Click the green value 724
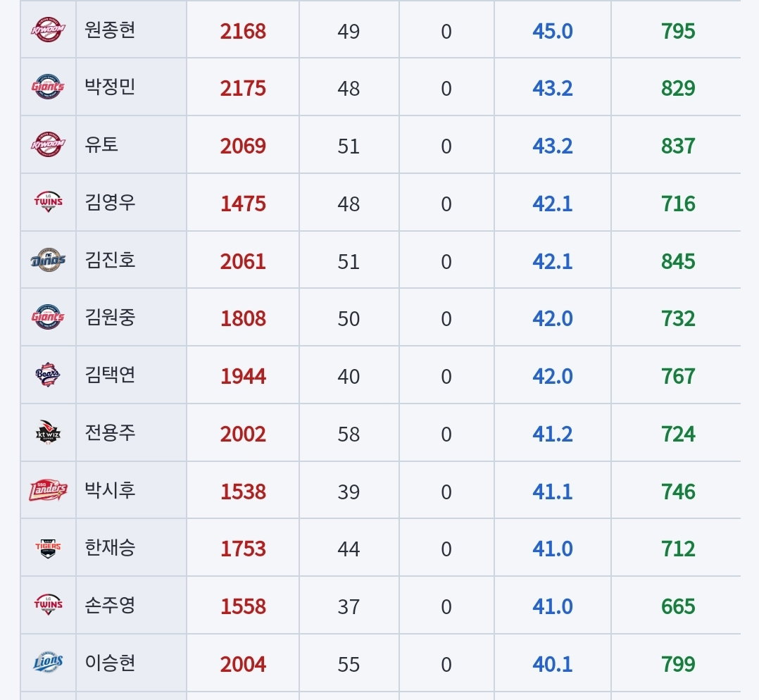Screen dimensions: 759x700 coord(678,435)
